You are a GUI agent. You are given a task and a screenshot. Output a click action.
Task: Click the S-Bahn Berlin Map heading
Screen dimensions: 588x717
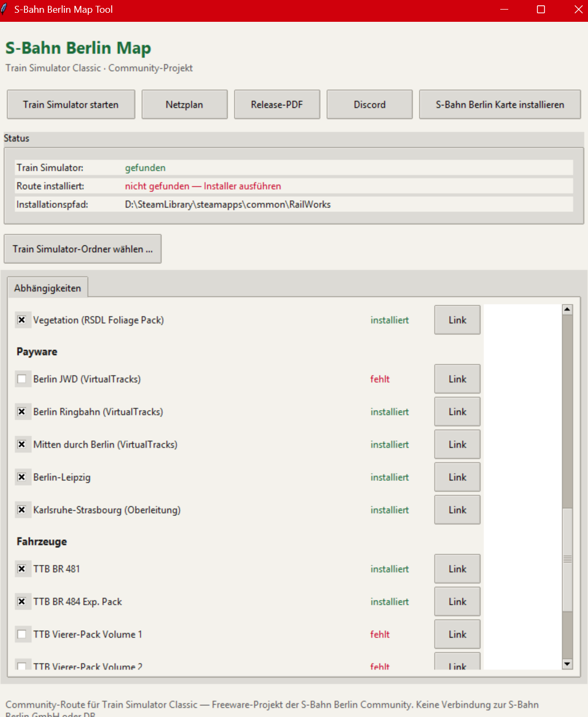point(78,48)
